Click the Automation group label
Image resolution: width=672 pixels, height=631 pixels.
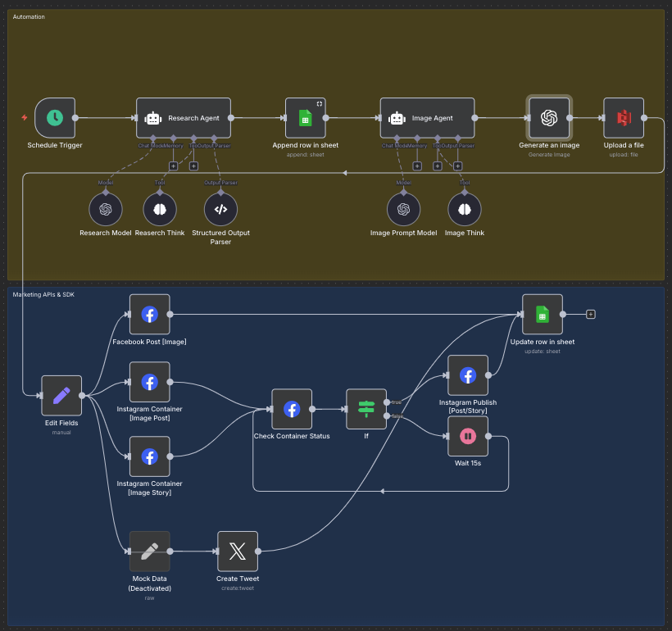click(29, 16)
